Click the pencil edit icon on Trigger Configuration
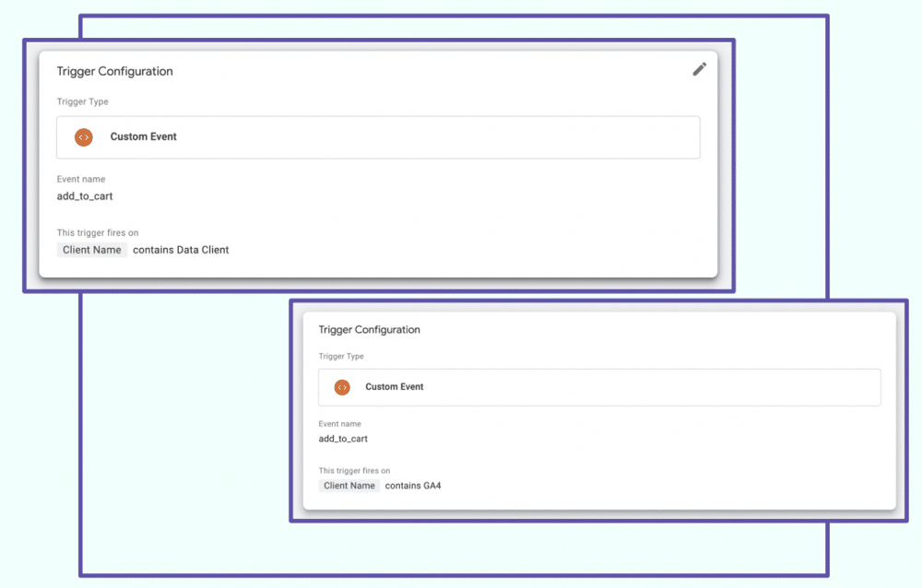 [699, 69]
